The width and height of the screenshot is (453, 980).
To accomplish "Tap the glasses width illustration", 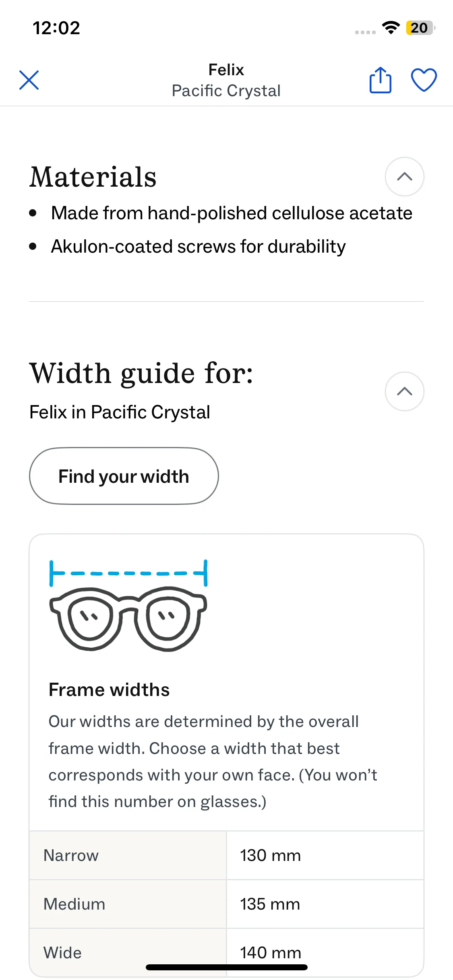I will click(128, 605).
